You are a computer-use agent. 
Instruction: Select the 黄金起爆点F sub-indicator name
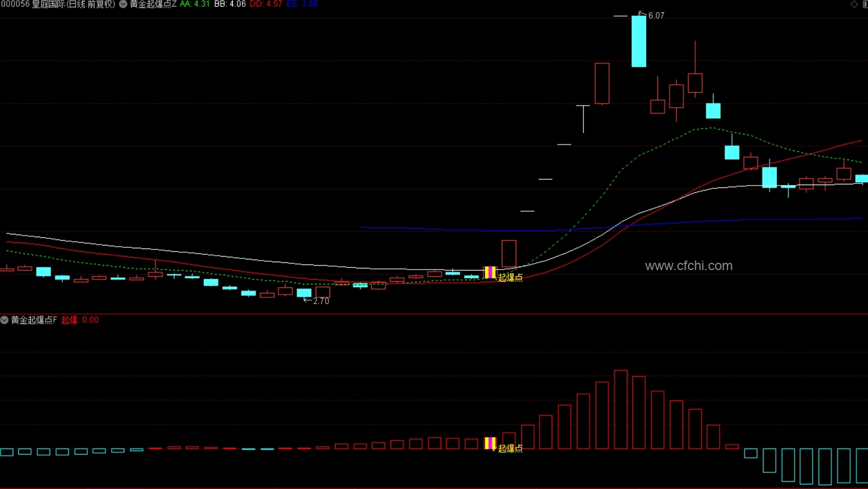[x=34, y=320]
